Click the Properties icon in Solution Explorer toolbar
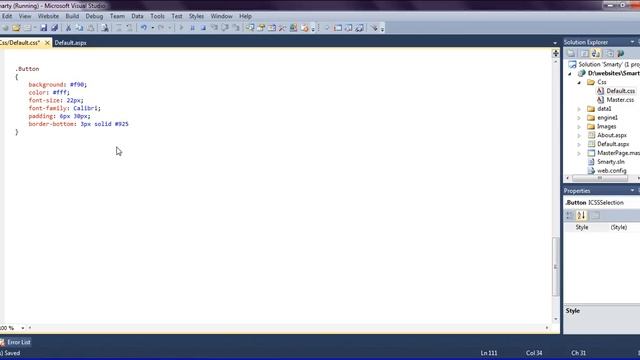This screenshot has width=640, height=360. [571, 53]
